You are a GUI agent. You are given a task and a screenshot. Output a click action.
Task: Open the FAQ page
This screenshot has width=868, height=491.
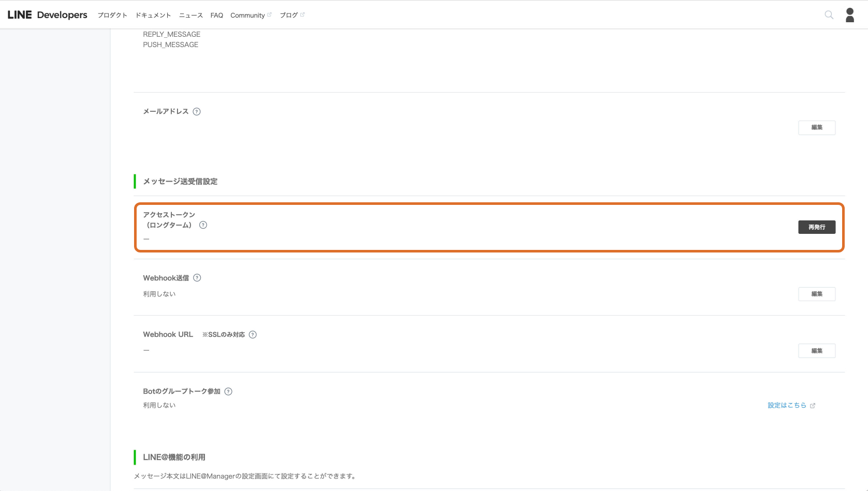coord(216,16)
